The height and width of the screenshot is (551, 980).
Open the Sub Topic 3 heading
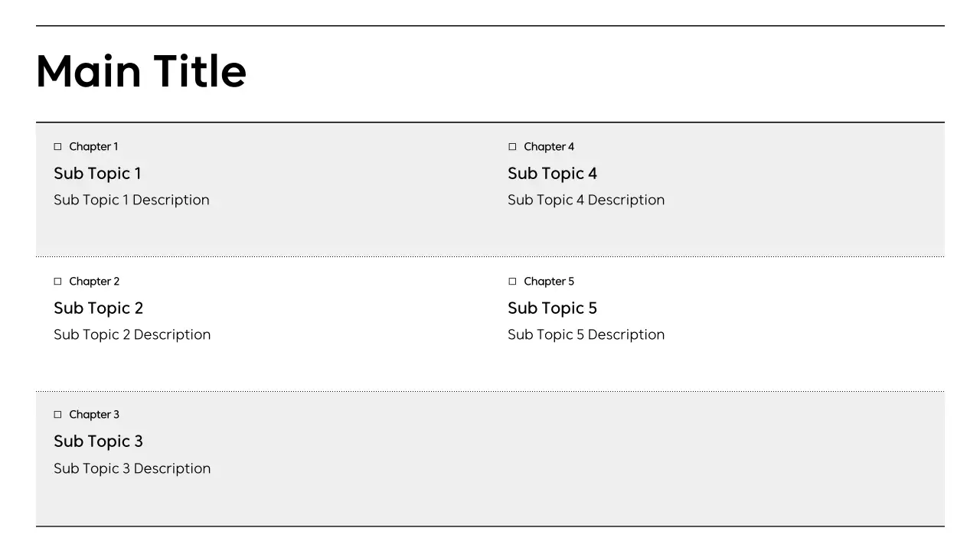[98, 442]
